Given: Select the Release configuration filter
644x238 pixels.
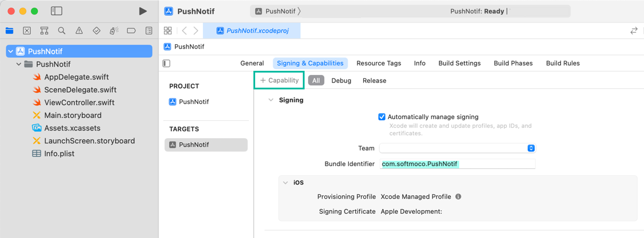Looking at the screenshot, I should [374, 81].
